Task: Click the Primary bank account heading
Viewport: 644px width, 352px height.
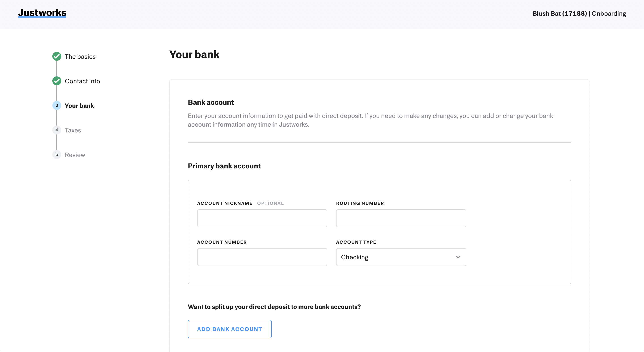Action: point(224,166)
